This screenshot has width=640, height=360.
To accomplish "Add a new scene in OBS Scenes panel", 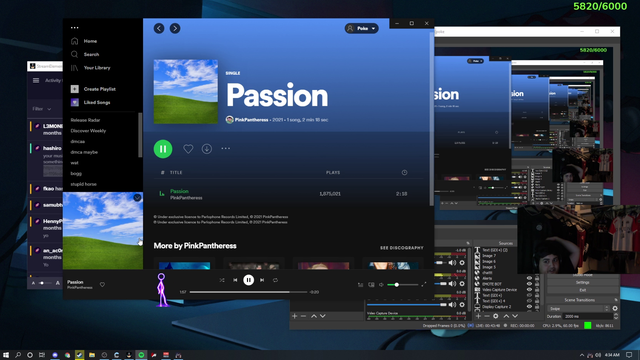I will point(295,316).
